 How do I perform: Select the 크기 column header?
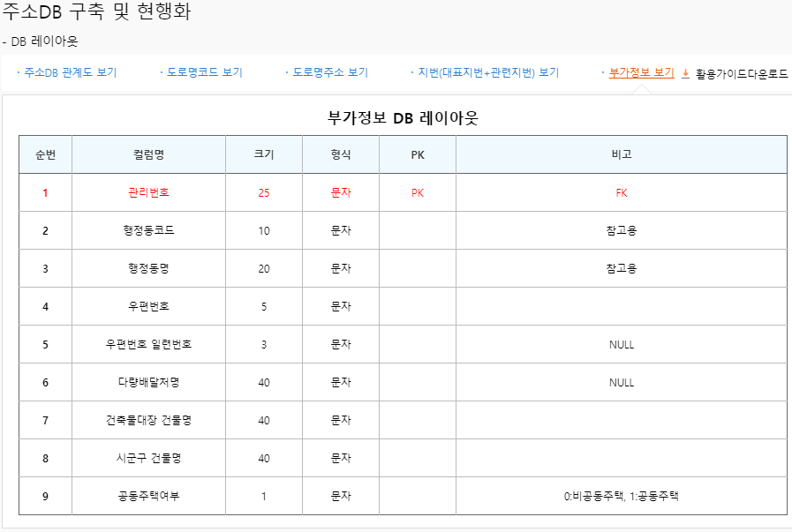click(264, 154)
